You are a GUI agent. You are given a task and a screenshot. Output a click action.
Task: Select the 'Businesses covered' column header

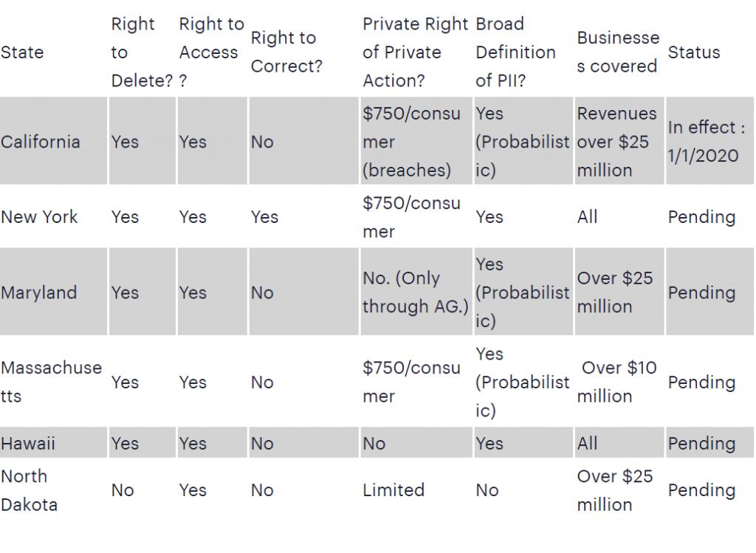click(618, 52)
